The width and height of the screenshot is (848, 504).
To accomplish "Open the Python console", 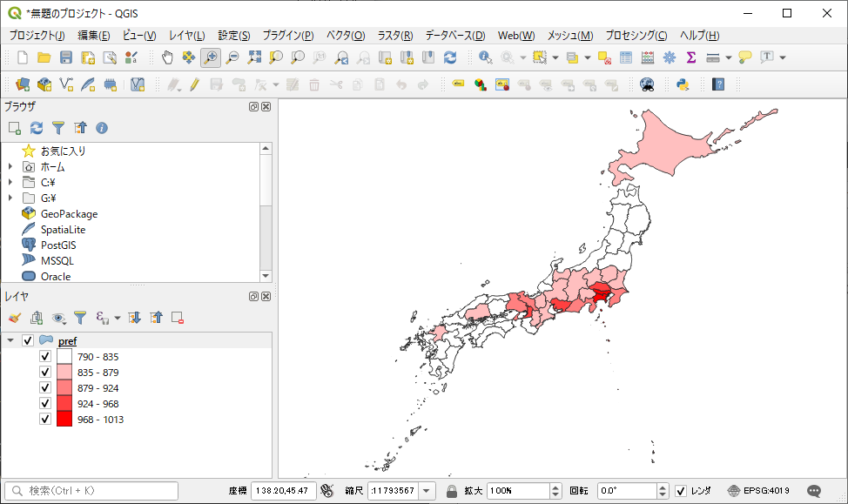I will click(683, 84).
